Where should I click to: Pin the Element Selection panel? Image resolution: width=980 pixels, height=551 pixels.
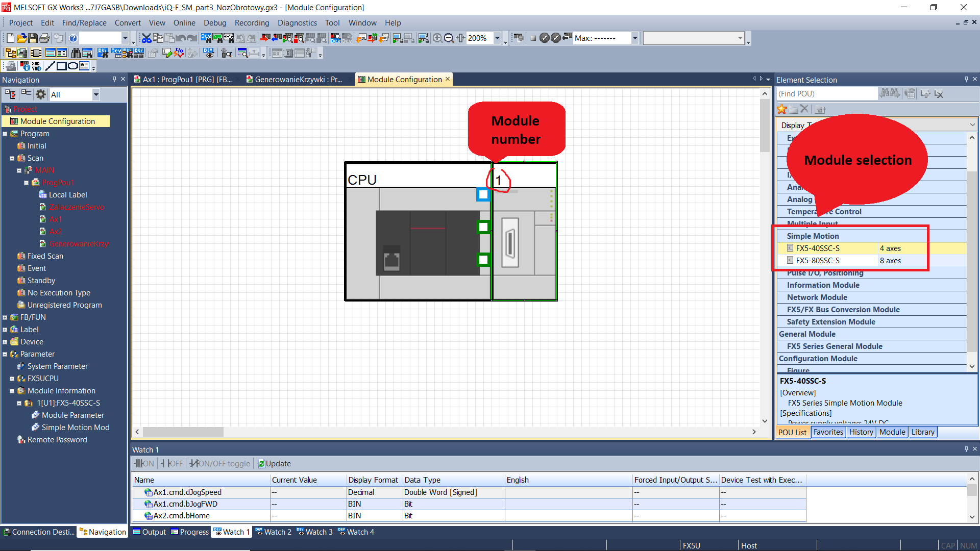click(966, 79)
